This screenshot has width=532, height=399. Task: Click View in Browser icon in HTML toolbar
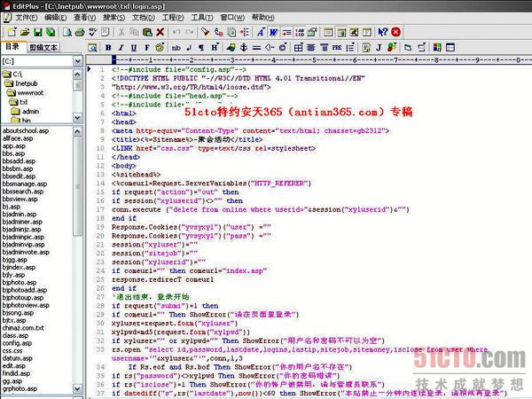tap(92, 48)
